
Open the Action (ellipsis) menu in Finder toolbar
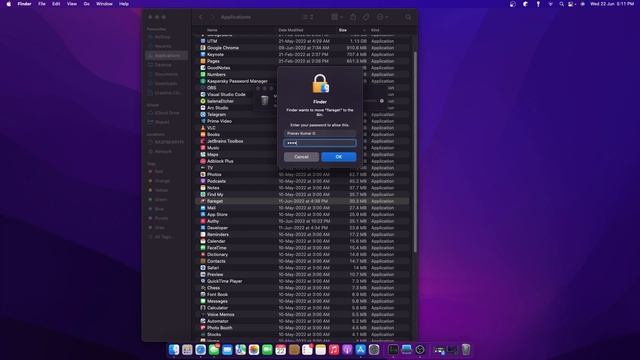pos(382,17)
